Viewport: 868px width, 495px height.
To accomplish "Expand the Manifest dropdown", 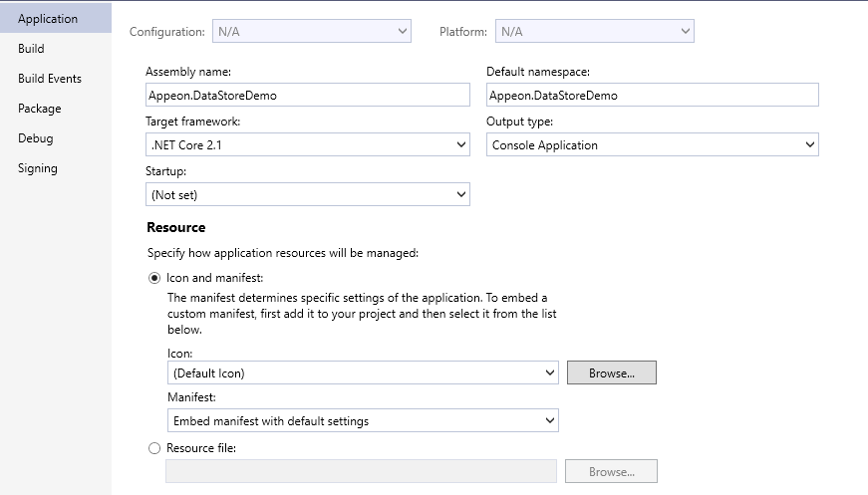I will [x=363, y=421].
